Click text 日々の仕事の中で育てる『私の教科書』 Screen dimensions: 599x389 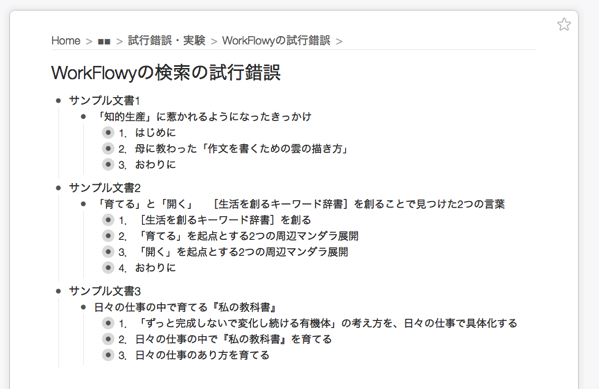(x=186, y=307)
